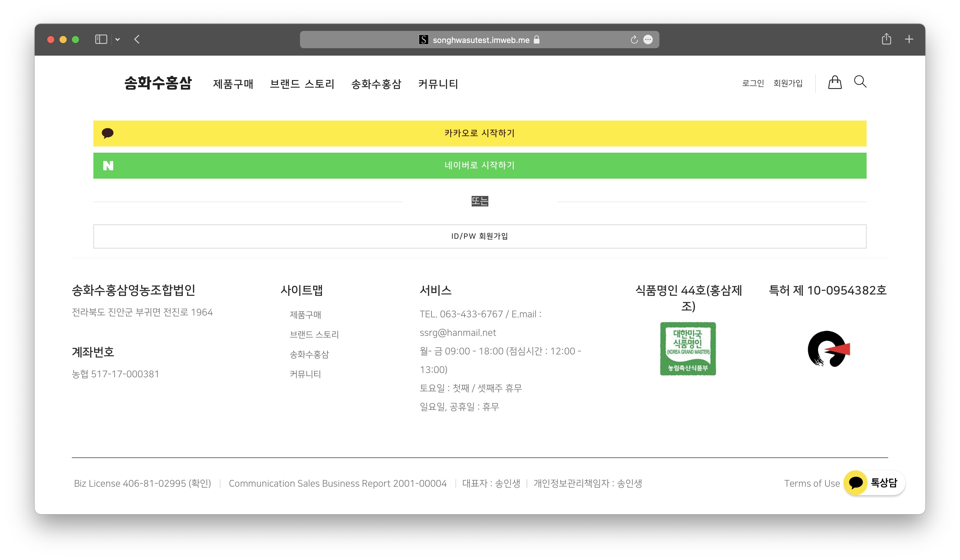The height and width of the screenshot is (560, 960).
Task: Click the 특허 제 10-0954382호 heading
Action: point(828,291)
